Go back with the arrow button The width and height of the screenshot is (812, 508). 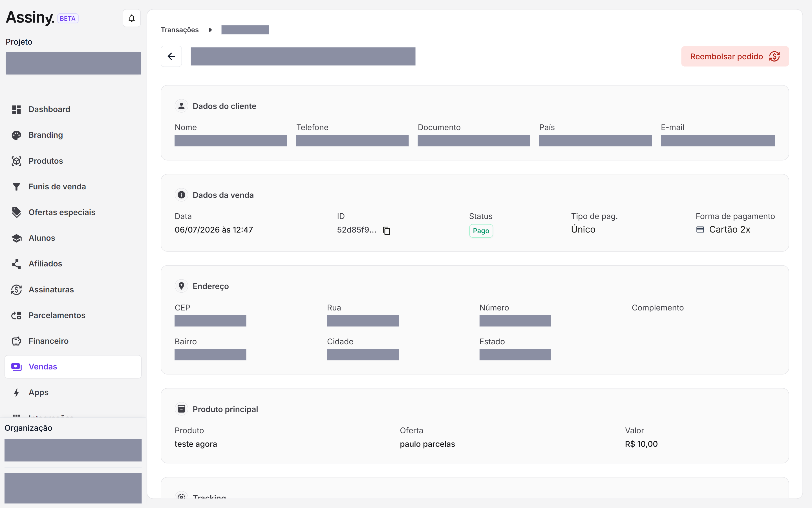[171, 56]
